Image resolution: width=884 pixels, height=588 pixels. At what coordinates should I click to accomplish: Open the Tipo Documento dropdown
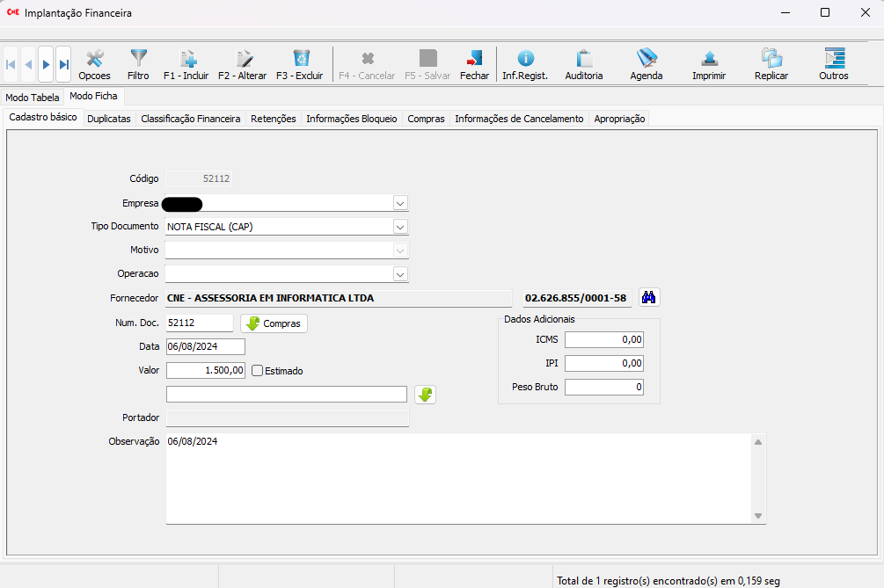tap(400, 227)
